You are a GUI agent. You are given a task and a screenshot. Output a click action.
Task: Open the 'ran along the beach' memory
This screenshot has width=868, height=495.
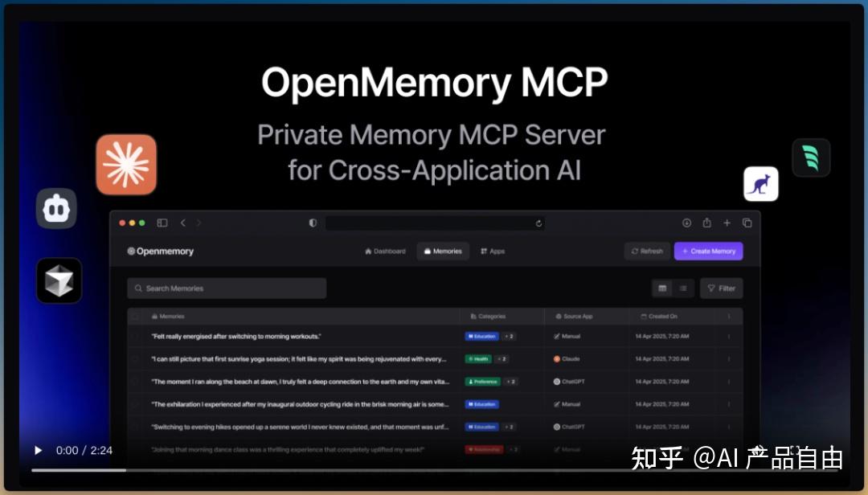(300, 382)
